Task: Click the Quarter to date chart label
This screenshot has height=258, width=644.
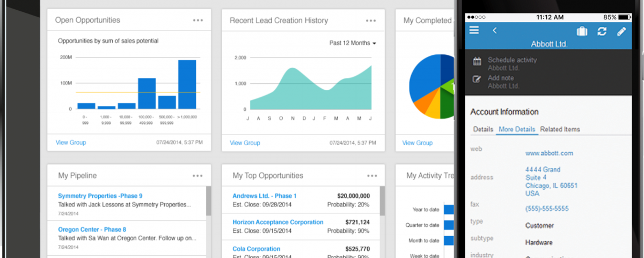Action: point(423,225)
